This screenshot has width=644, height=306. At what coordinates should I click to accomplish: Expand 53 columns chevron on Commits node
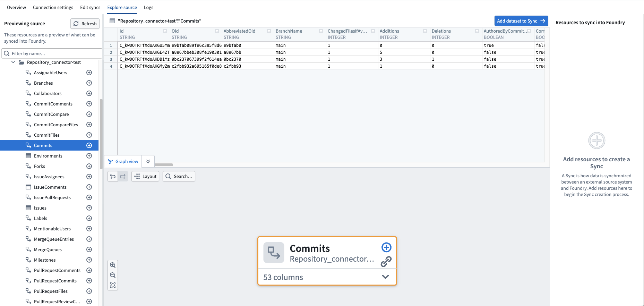coord(385,277)
